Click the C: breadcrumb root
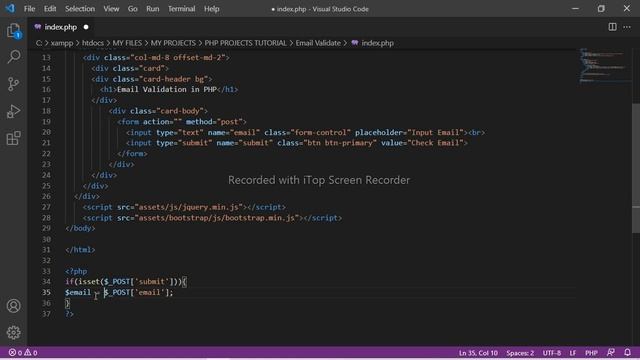 pyautogui.click(x=39, y=43)
